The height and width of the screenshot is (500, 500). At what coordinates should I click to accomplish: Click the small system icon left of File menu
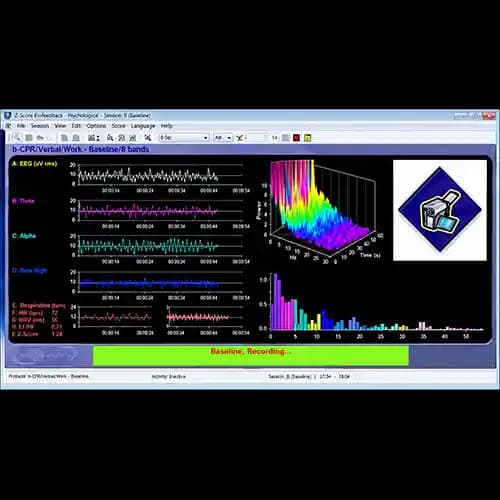tap(8, 126)
